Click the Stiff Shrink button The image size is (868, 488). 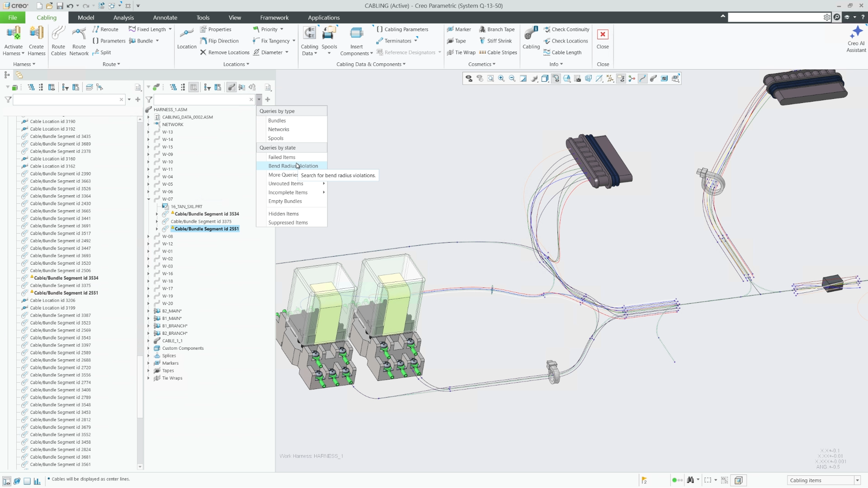pos(495,41)
